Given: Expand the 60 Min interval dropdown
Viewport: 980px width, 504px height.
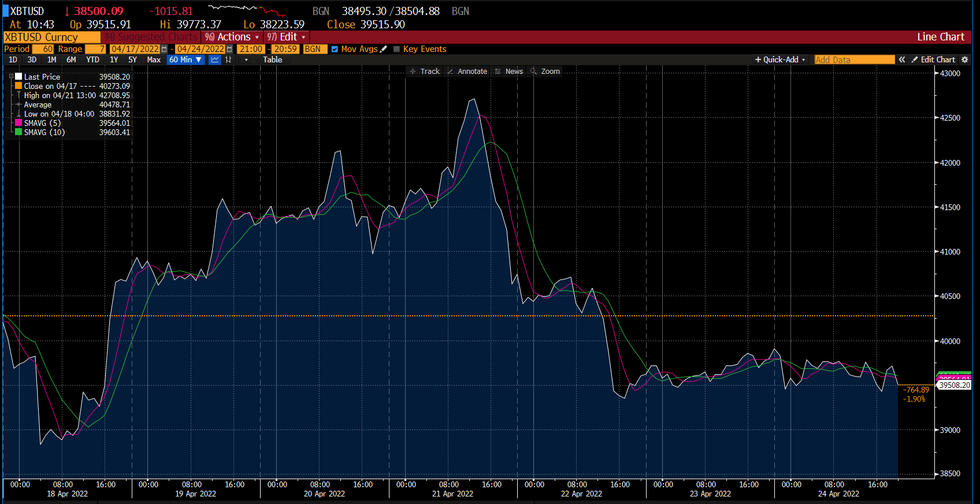Looking at the screenshot, I should coord(185,59).
